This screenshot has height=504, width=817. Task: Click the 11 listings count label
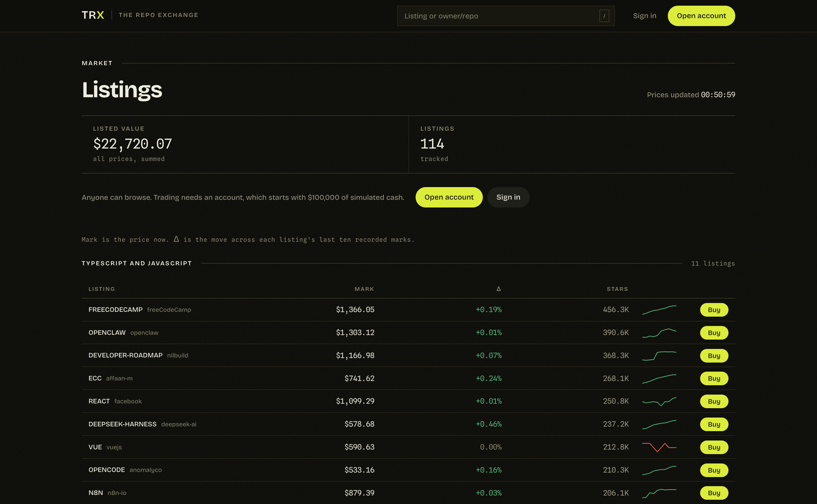pyautogui.click(x=713, y=264)
